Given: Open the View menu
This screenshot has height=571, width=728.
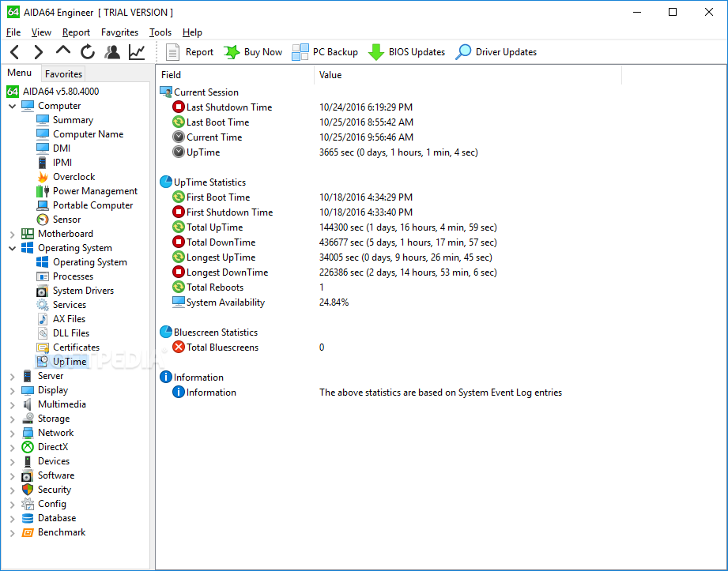Looking at the screenshot, I should tap(41, 32).
